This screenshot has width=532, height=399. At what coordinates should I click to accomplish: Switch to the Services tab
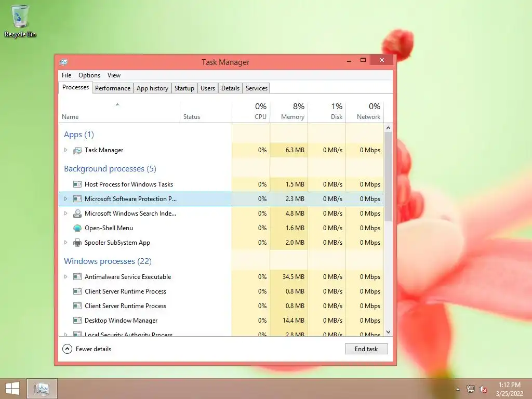(x=257, y=88)
